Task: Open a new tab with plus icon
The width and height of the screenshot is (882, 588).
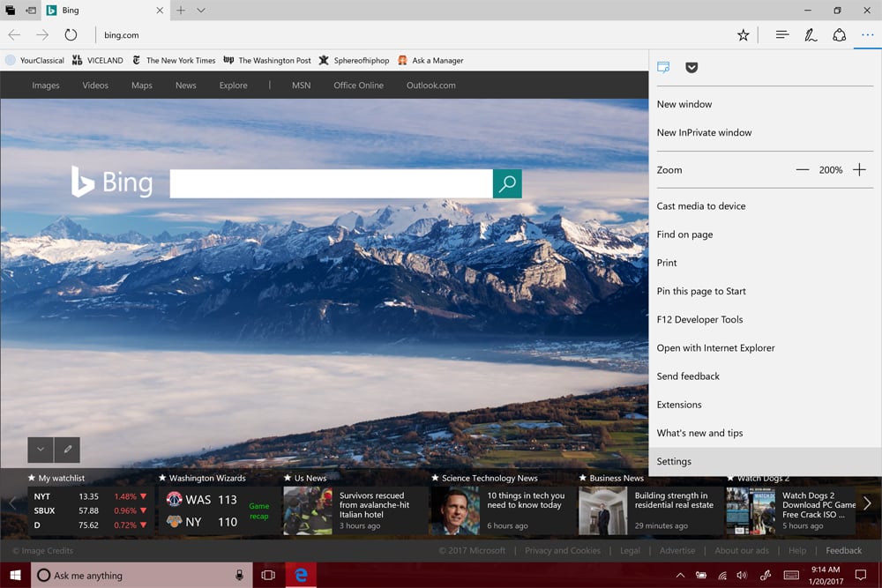Action: pos(181,10)
